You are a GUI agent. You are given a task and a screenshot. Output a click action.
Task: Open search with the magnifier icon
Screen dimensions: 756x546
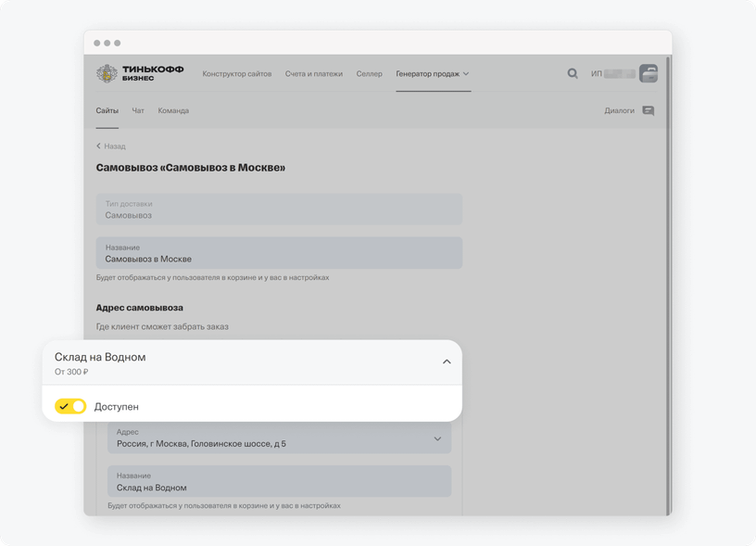point(573,73)
